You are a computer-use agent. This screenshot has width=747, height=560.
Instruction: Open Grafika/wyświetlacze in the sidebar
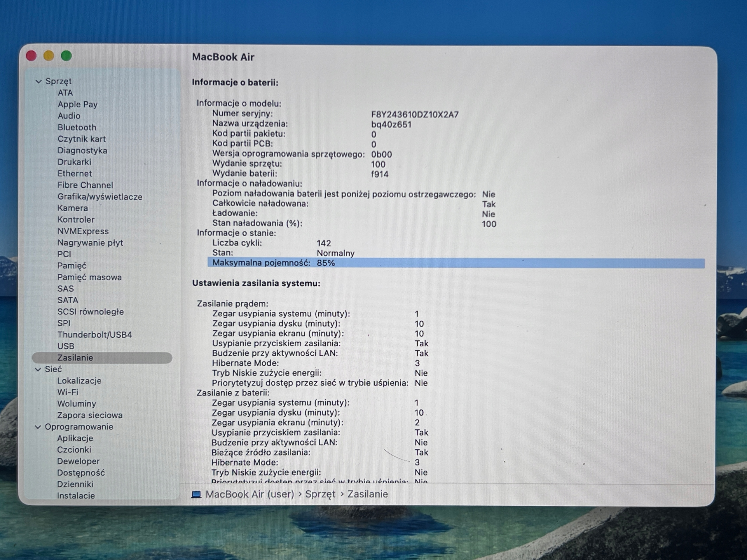click(100, 197)
